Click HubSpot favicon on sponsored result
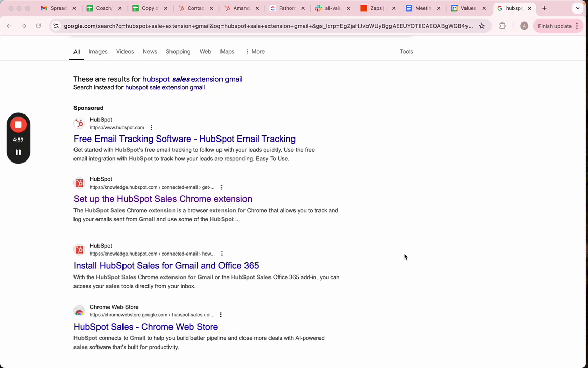Screen dimensions: 588x368 (x=79, y=123)
